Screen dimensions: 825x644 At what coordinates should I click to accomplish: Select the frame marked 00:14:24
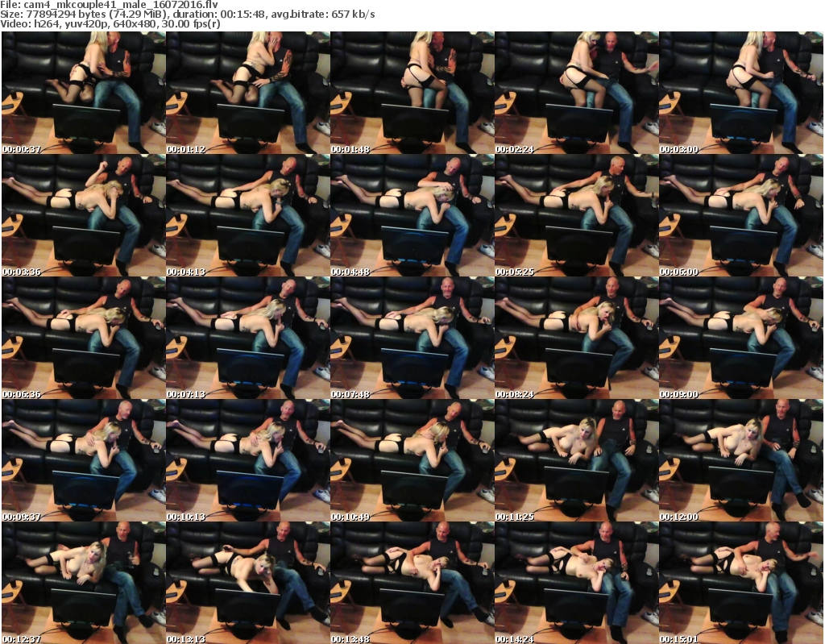coord(576,583)
